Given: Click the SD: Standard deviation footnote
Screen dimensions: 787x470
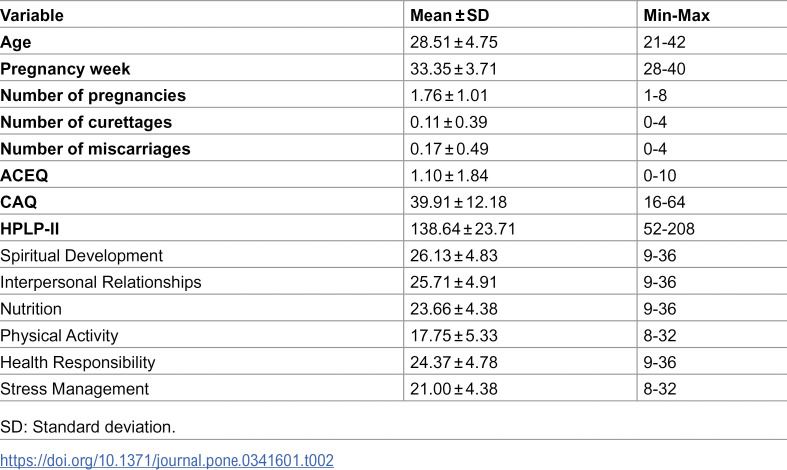Looking at the screenshot, I should click(88, 427).
